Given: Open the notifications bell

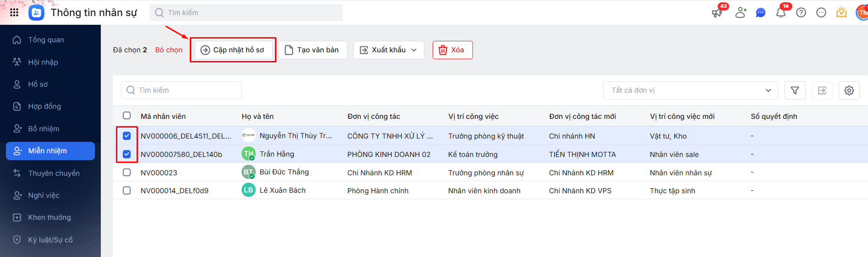Looking at the screenshot, I should 781,13.
